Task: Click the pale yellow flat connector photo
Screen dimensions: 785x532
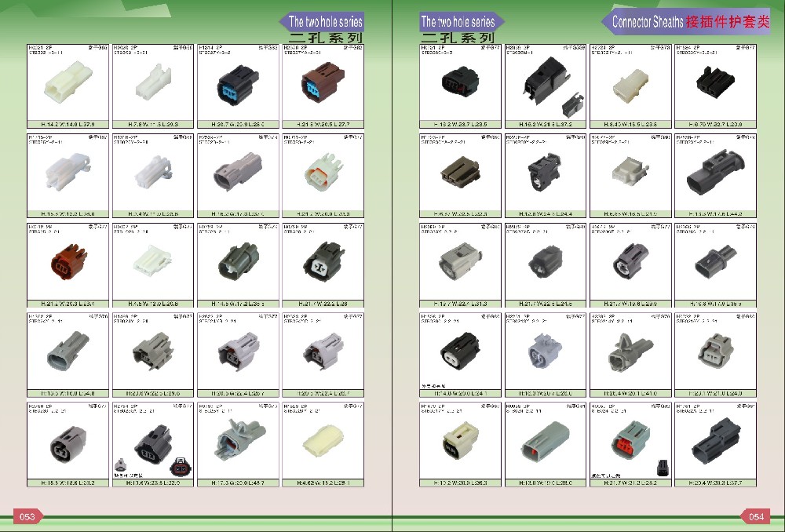Action: coord(323,440)
